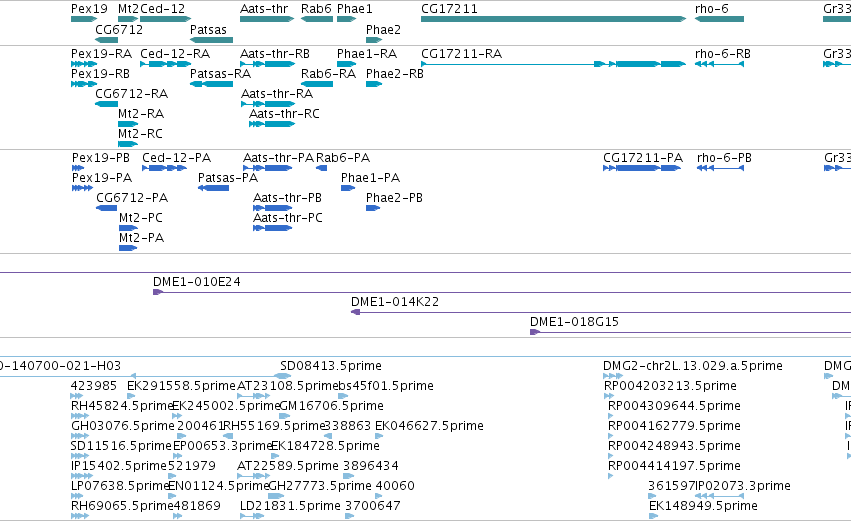This screenshot has height=521, width=851.
Task: Click EST EK291558.5prime
Action: pos(181,386)
